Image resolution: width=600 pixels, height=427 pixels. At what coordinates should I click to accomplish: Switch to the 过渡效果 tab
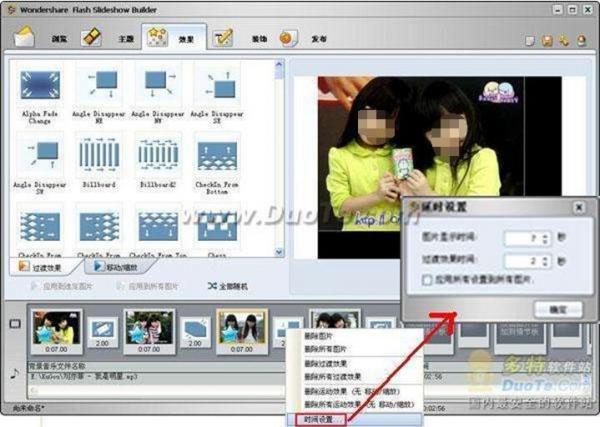pos(43,267)
